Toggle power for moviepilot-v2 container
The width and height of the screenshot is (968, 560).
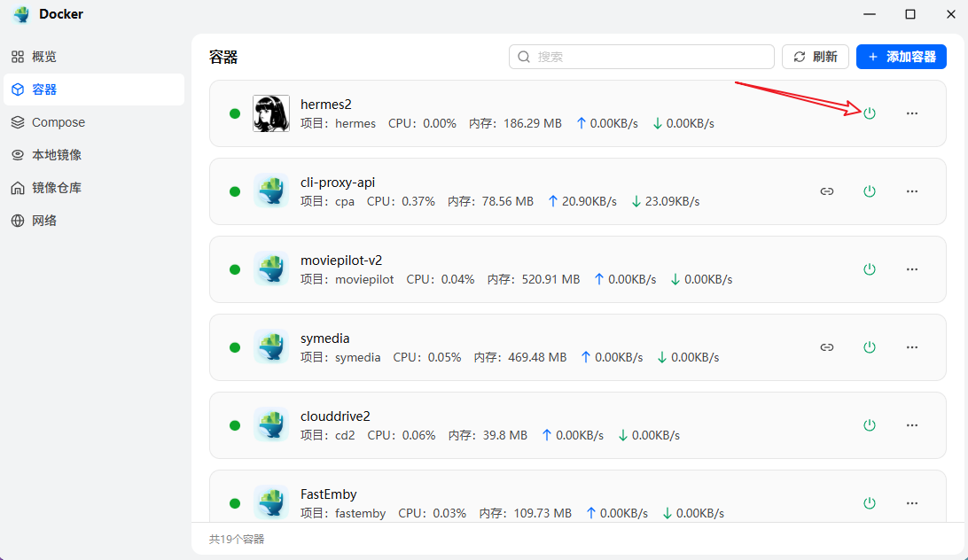(x=870, y=269)
